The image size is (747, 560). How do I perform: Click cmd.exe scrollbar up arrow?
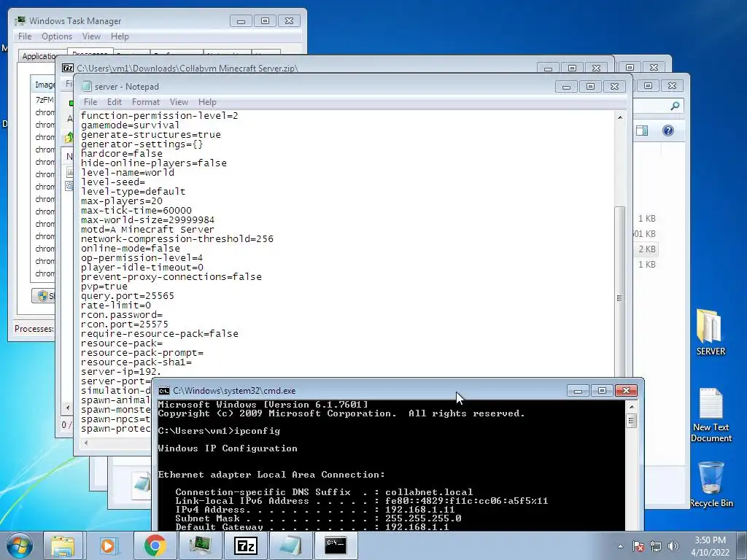click(x=631, y=407)
